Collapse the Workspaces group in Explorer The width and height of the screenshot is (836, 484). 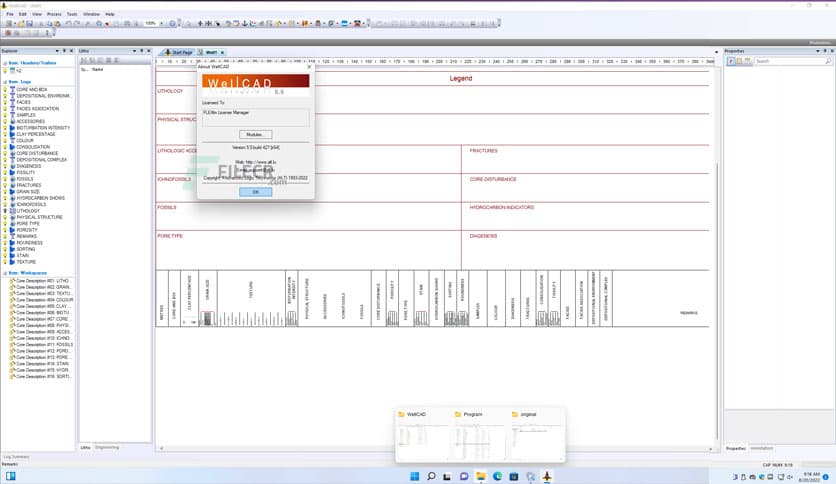pos(5,273)
